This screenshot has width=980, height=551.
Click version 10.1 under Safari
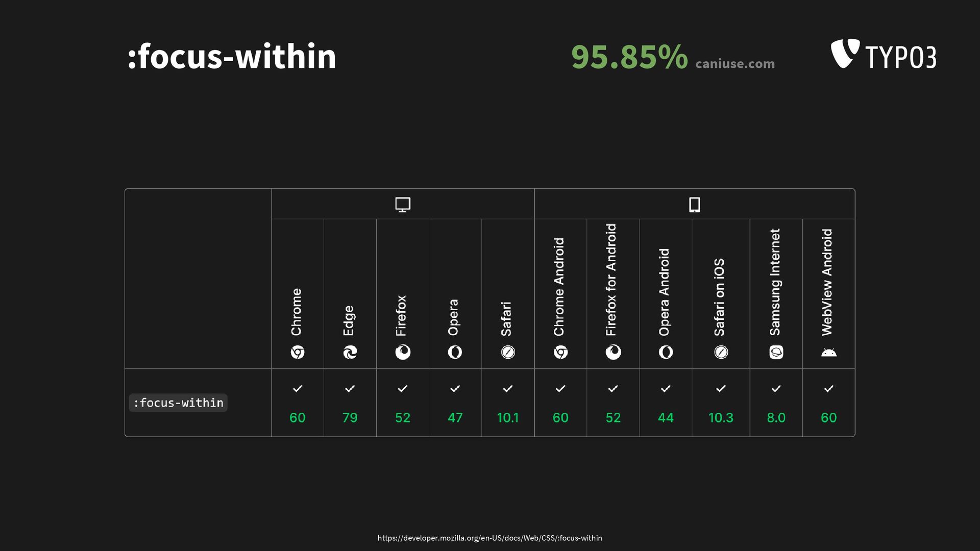(x=508, y=418)
